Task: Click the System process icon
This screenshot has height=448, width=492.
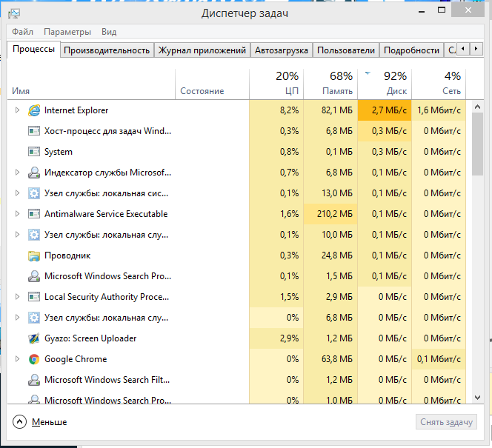Action: 34,152
